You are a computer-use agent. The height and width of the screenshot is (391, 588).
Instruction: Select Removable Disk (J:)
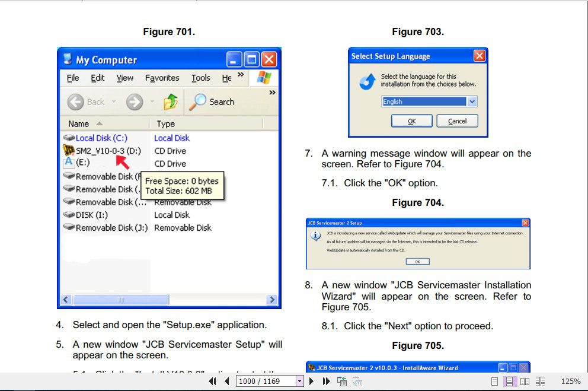click(112, 228)
